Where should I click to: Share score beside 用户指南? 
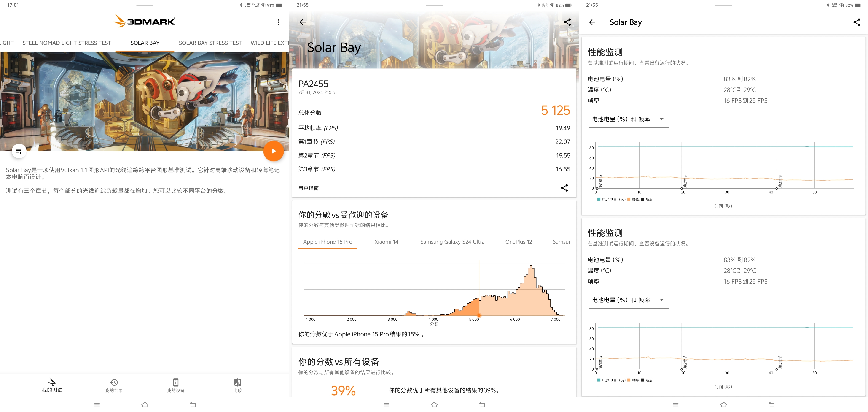pos(564,188)
